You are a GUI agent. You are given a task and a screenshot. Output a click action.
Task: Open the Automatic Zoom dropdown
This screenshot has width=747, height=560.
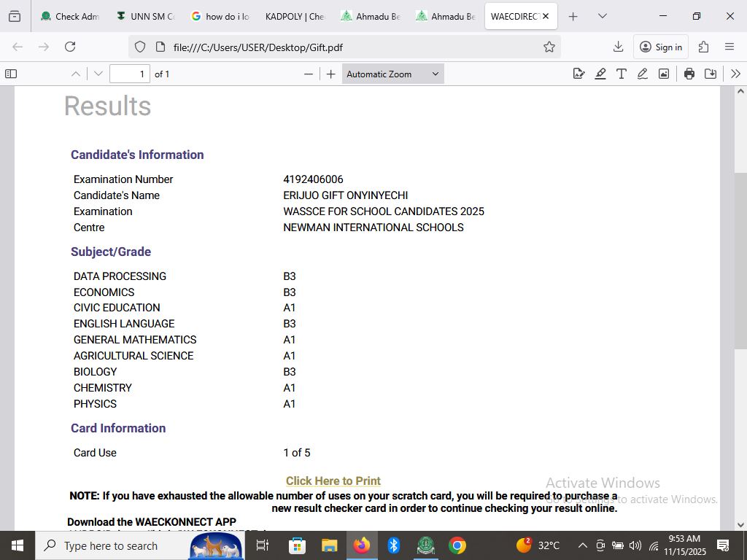pyautogui.click(x=392, y=74)
